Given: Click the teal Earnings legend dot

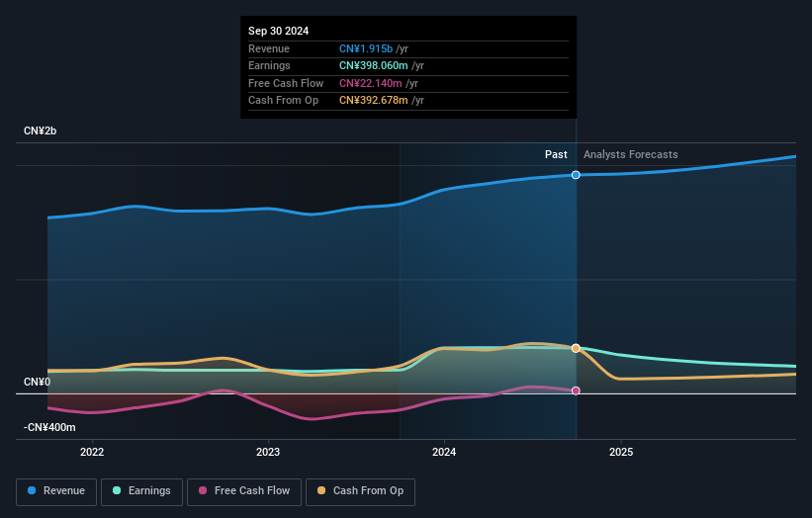Looking at the screenshot, I should (117, 490).
